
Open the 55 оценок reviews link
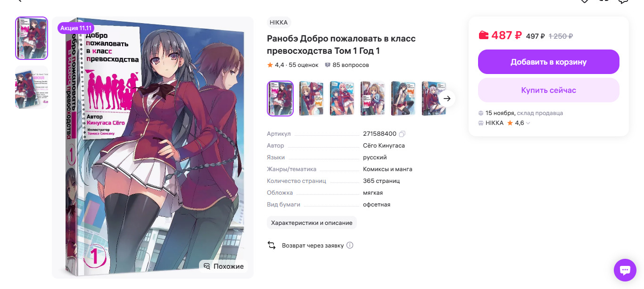coord(304,65)
